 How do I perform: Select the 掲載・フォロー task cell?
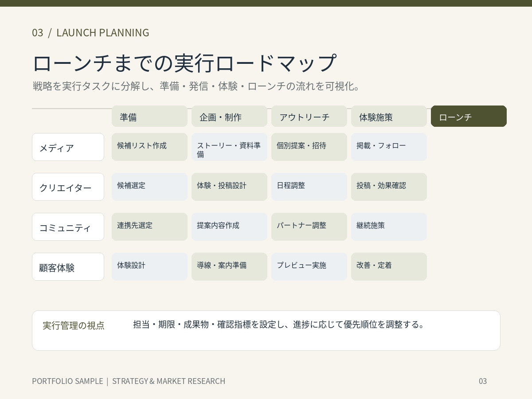[x=389, y=147]
